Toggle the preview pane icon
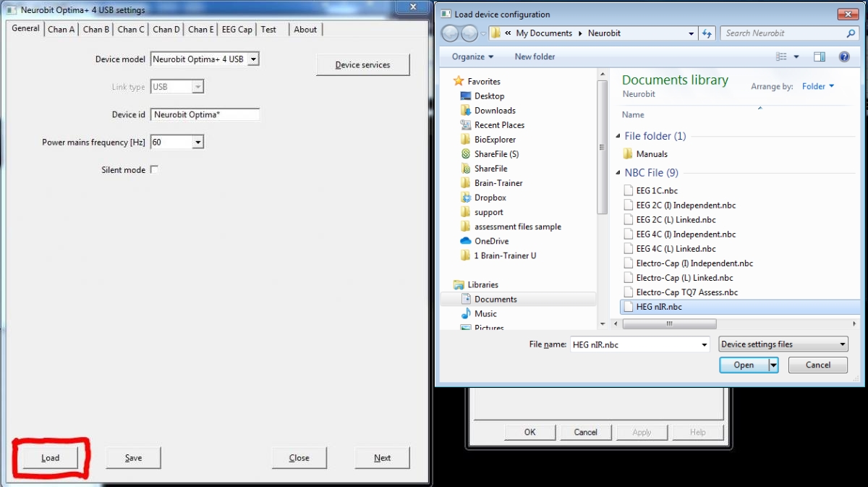This screenshot has height=487, width=868. pos(819,57)
